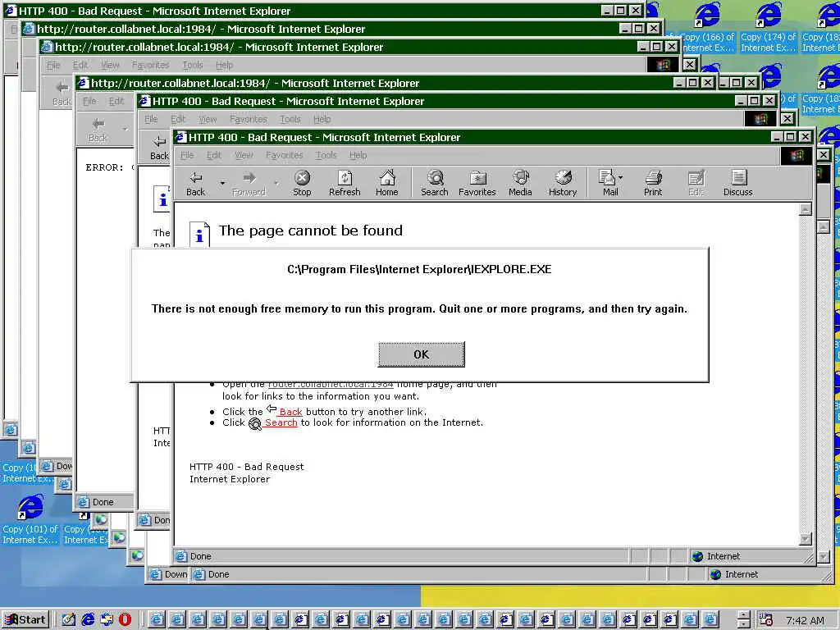
Task: Click the Discuss toolbar icon
Action: pos(738,183)
